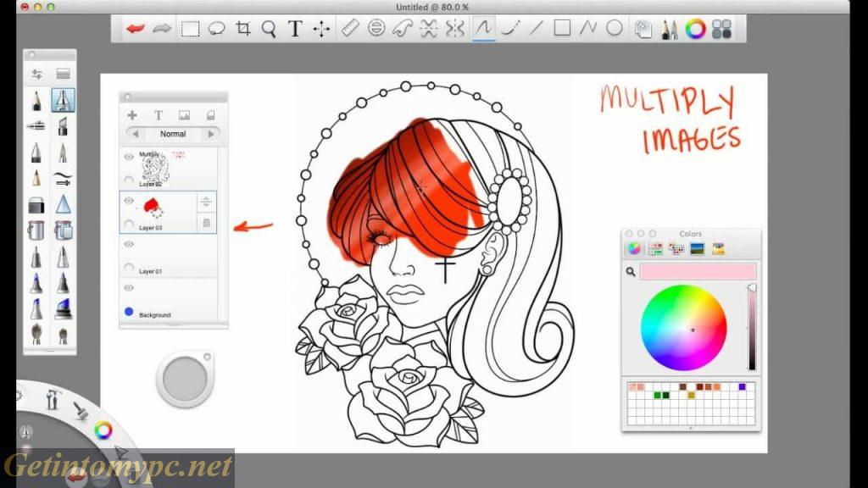Switch to previous blend mode with left arrow
Screen dimensions: 868x488
click(135, 134)
